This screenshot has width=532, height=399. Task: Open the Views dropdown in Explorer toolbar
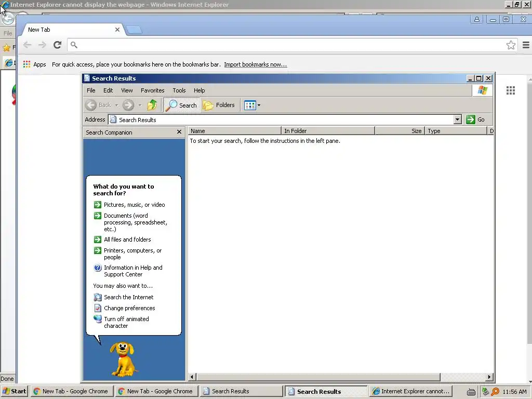click(x=252, y=105)
